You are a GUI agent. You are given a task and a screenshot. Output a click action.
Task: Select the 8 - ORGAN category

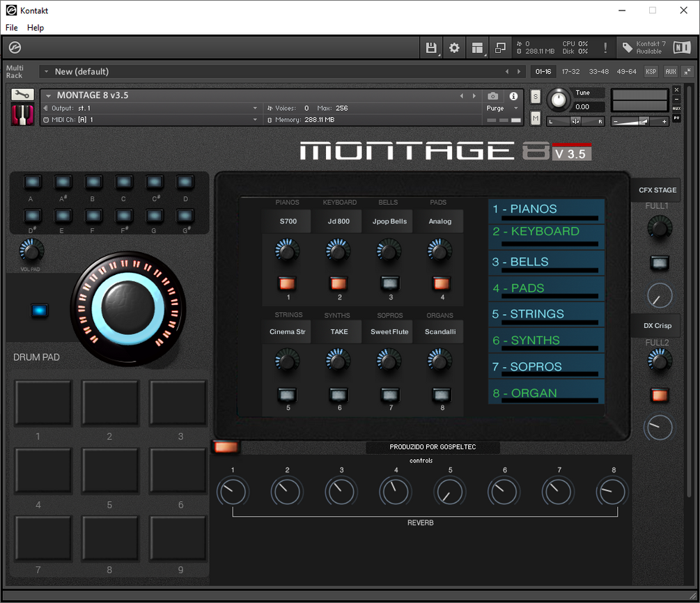547,392
